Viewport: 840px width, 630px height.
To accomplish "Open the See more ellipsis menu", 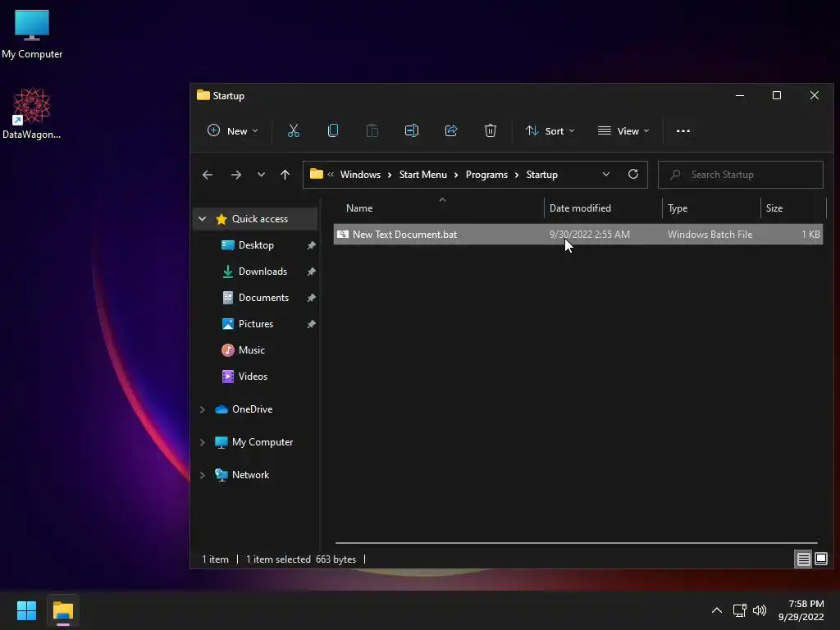I will click(683, 130).
